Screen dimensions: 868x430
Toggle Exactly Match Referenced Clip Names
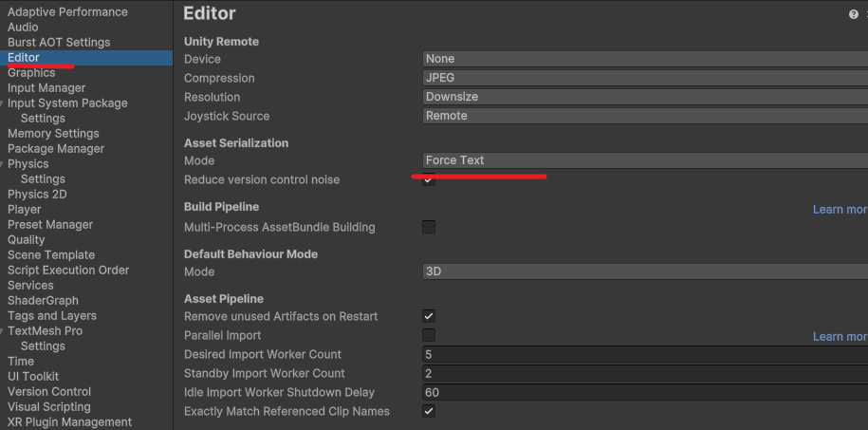pos(429,411)
